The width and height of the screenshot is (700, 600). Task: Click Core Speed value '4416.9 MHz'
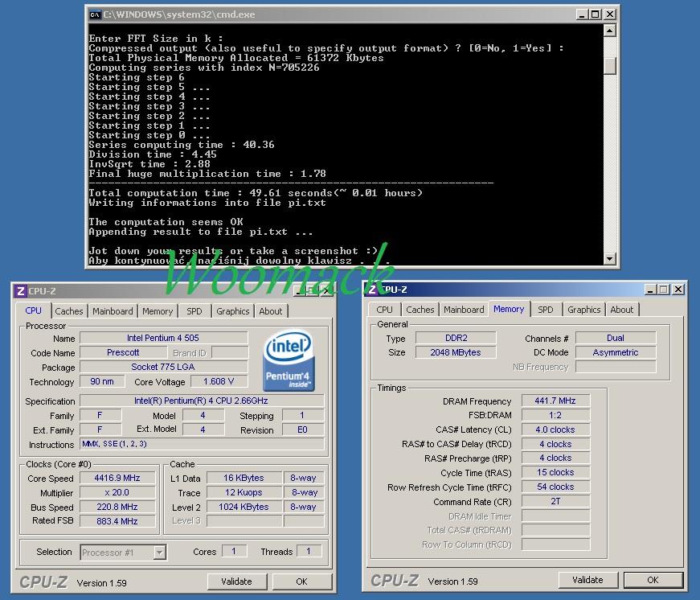tap(117, 478)
